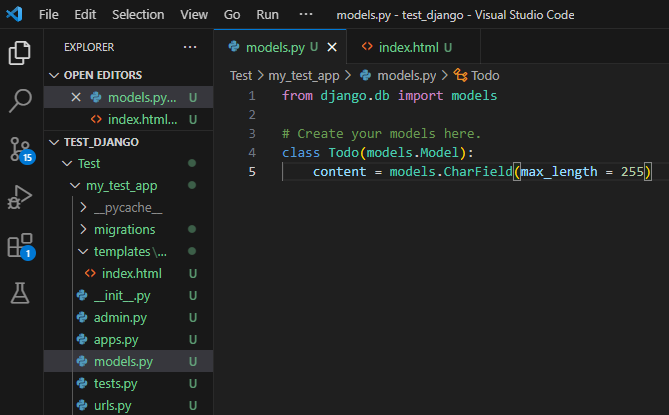Open the Explorer view in activity bar
Image resolution: width=669 pixels, height=415 pixels.
pos(20,53)
